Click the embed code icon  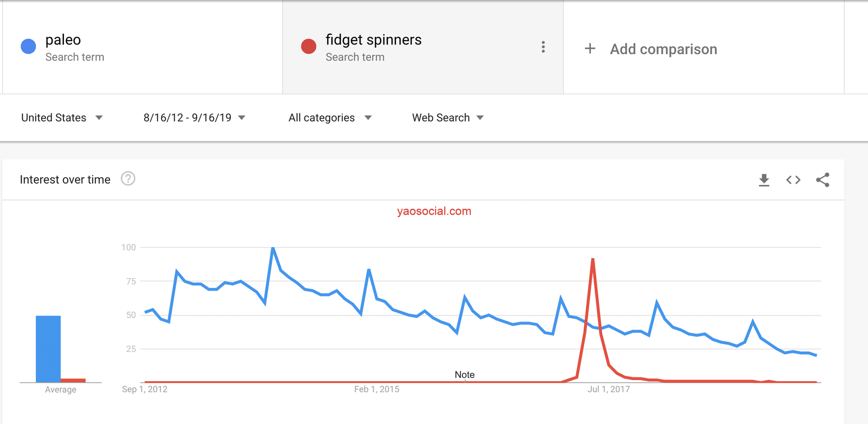pos(793,180)
